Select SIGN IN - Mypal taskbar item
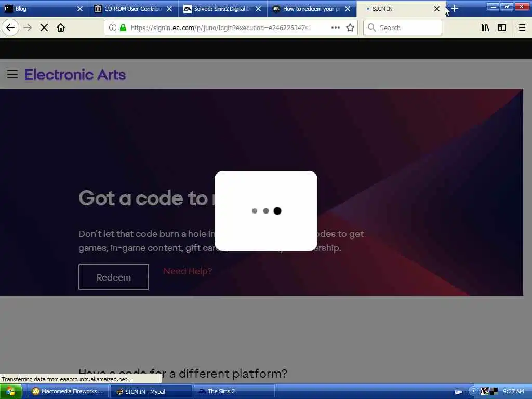 151,392
